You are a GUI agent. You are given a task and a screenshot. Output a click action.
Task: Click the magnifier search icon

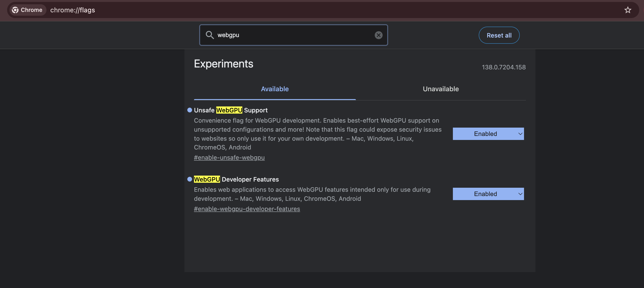pos(210,35)
